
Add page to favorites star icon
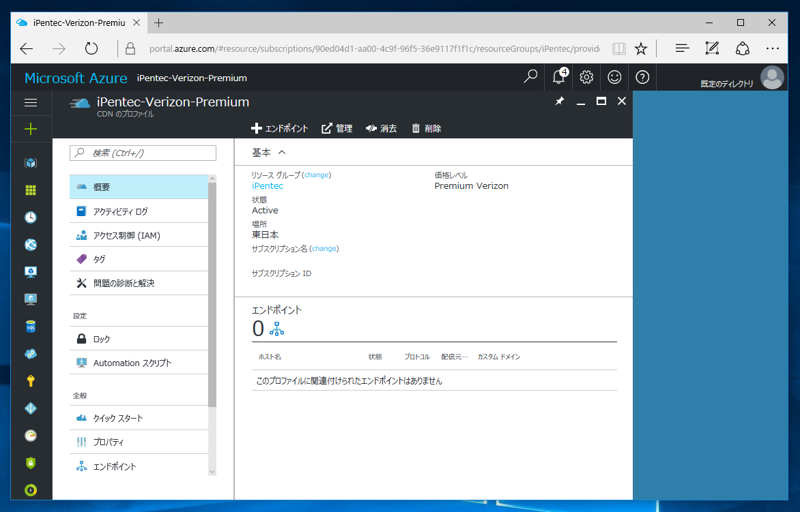click(x=641, y=49)
